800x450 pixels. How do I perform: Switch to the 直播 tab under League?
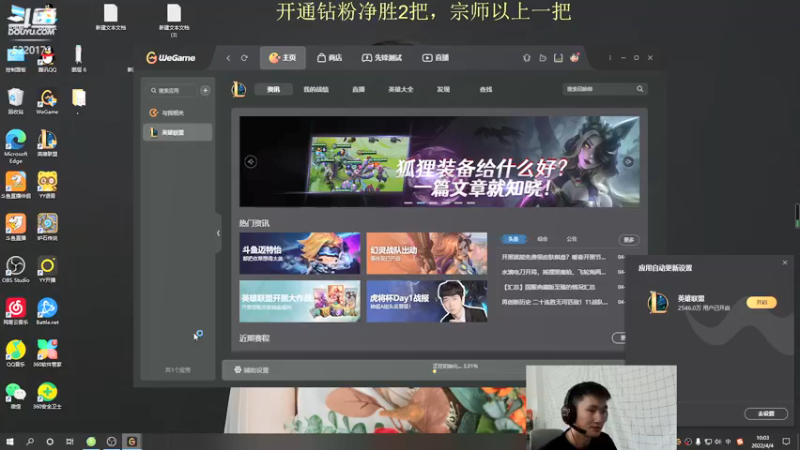coord(358,89)
